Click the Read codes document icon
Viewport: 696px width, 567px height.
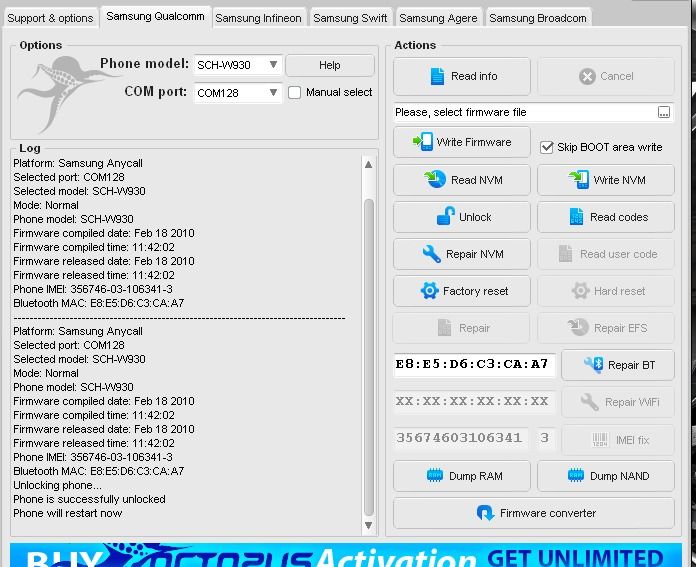point(576,217)
